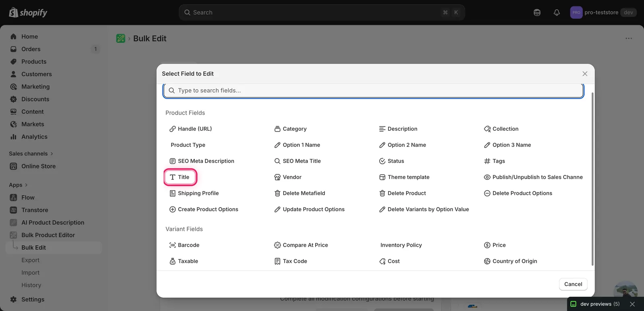Click the Handle (URL) link icon
644x311 pixels.
pos(172,129)
